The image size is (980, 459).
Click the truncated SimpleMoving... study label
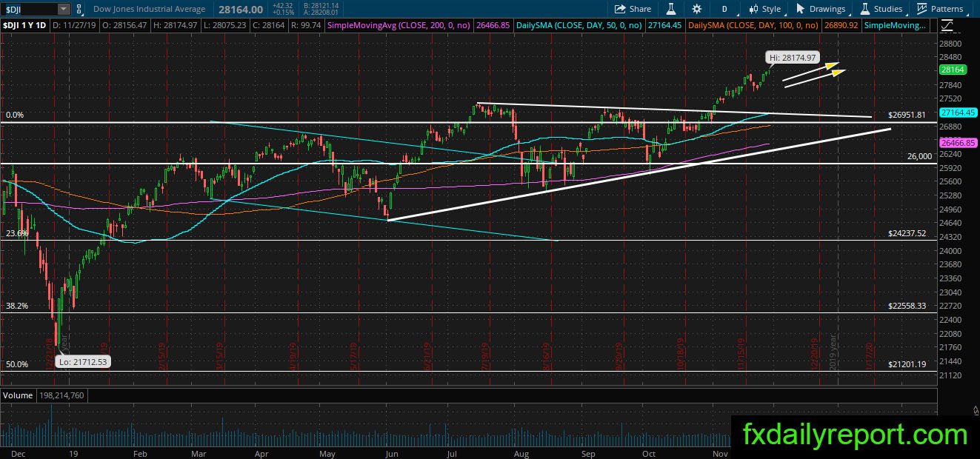pos(896,25)
